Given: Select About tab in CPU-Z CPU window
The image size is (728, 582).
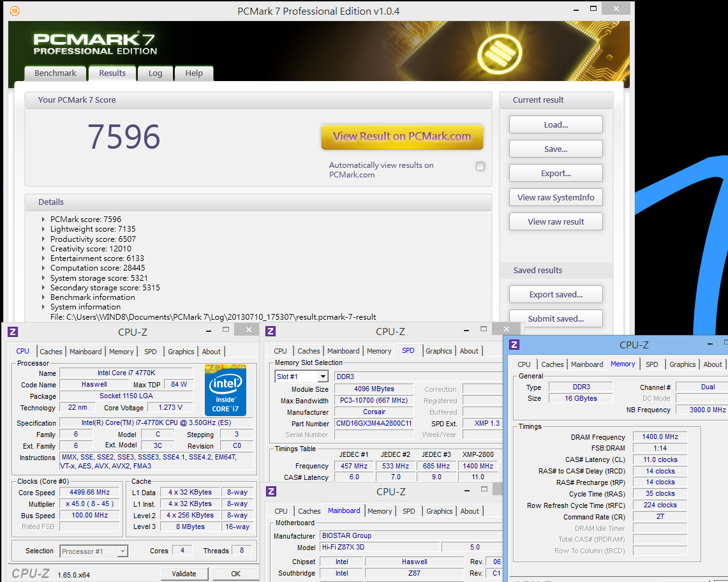Looking at the screenshot, I should 211,352.
